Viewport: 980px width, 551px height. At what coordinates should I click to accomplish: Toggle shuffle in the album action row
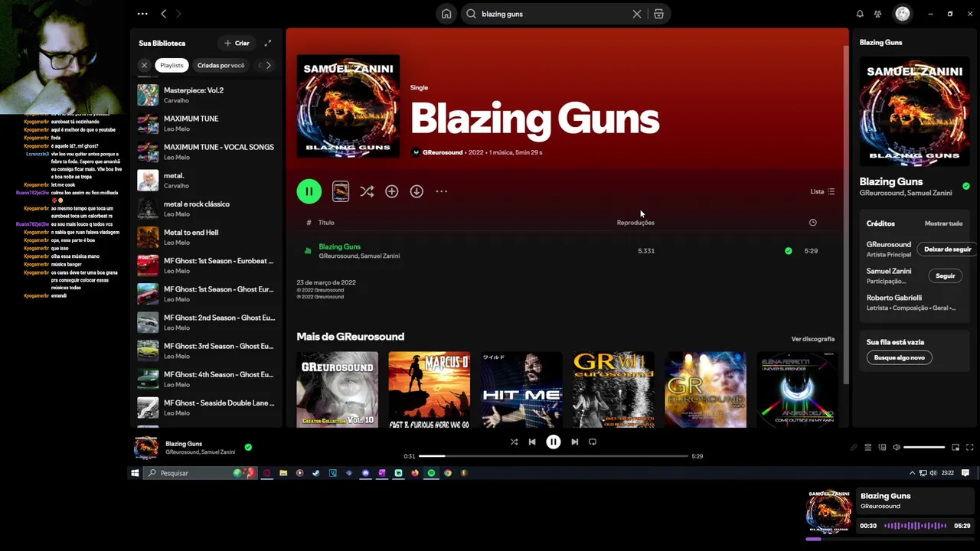[367, 191]
